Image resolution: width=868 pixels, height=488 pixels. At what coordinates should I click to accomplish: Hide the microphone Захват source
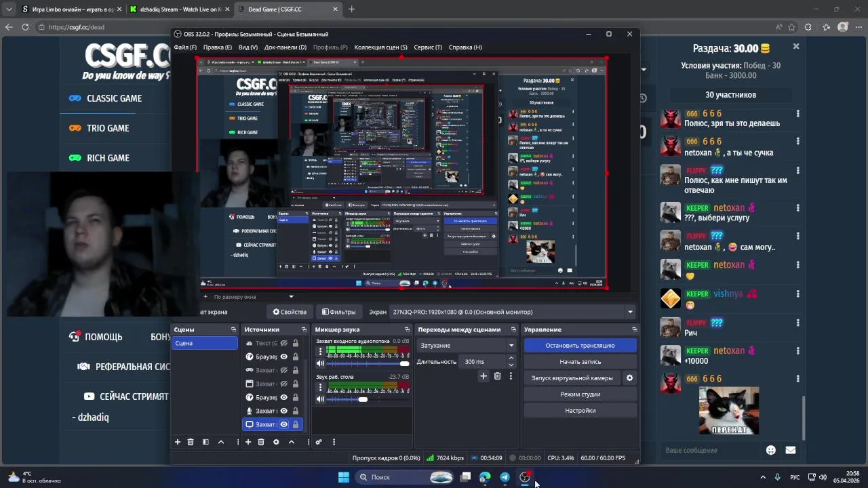tap(284, 411)
